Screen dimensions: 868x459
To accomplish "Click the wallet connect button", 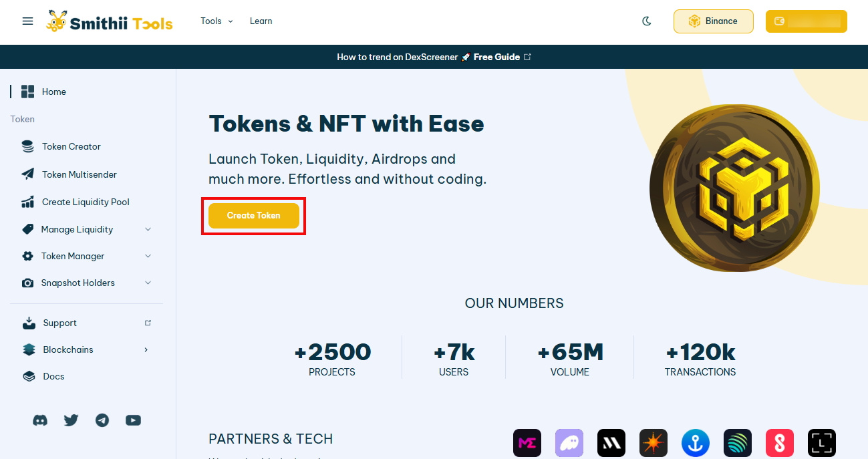I will 806,21.
